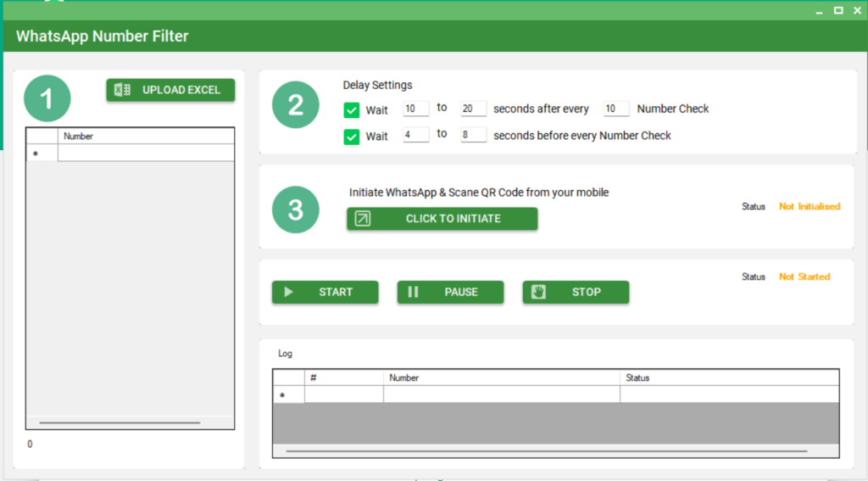Click the Number column header in Log table
Screen dimensions: 868x481
(x=502, y=378)
